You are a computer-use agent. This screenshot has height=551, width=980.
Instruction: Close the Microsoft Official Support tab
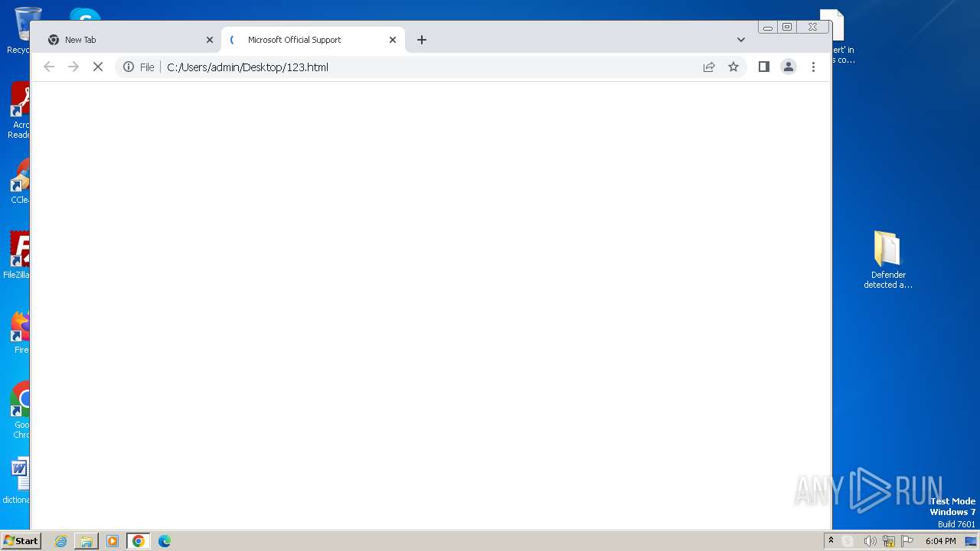coord(393,40)
